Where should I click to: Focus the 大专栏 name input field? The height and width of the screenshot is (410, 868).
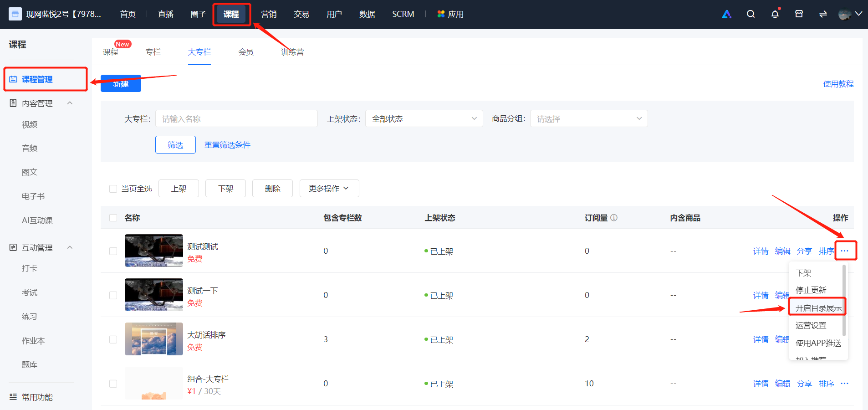(x=236, y=119)
